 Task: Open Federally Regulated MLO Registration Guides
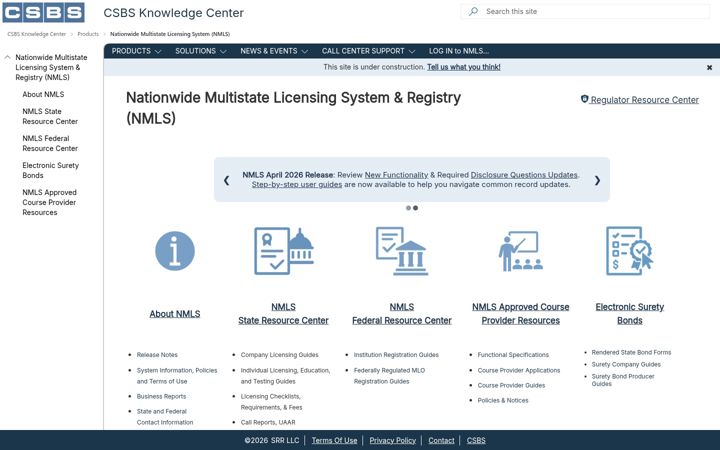[x=389, y=376]
